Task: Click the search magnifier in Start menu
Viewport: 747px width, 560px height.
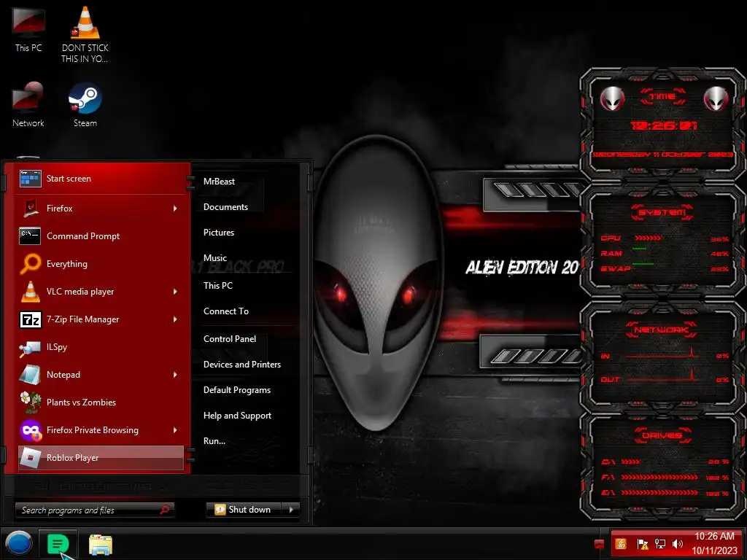Action: (x=165, y=510)
